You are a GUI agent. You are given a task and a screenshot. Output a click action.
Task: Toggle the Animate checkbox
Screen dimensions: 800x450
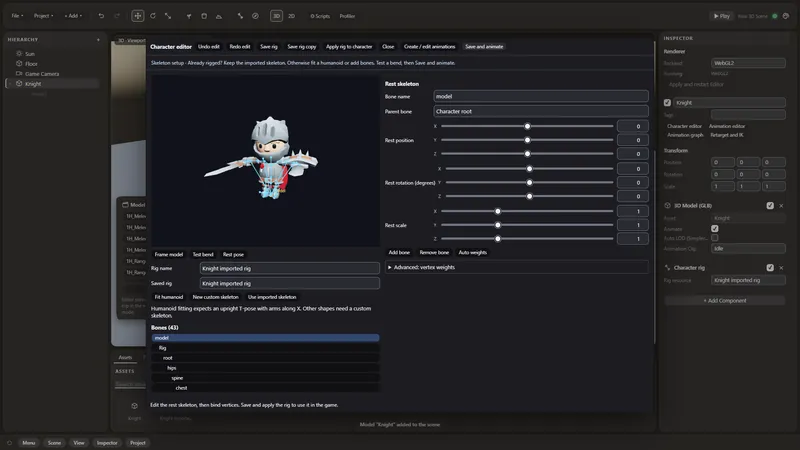715,229
